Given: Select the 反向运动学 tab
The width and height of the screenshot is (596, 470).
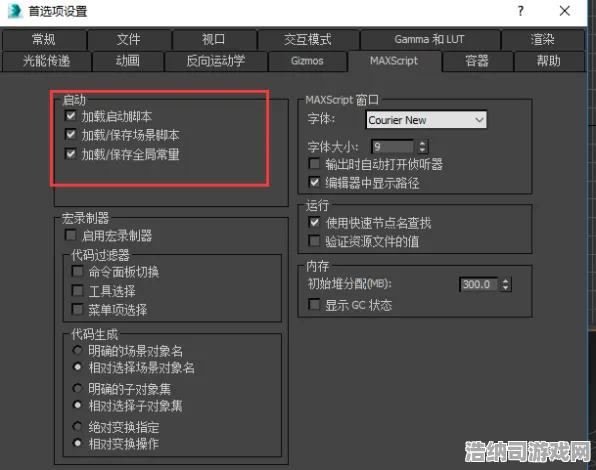Looking at the screenshot, I should tap(216, 61).
